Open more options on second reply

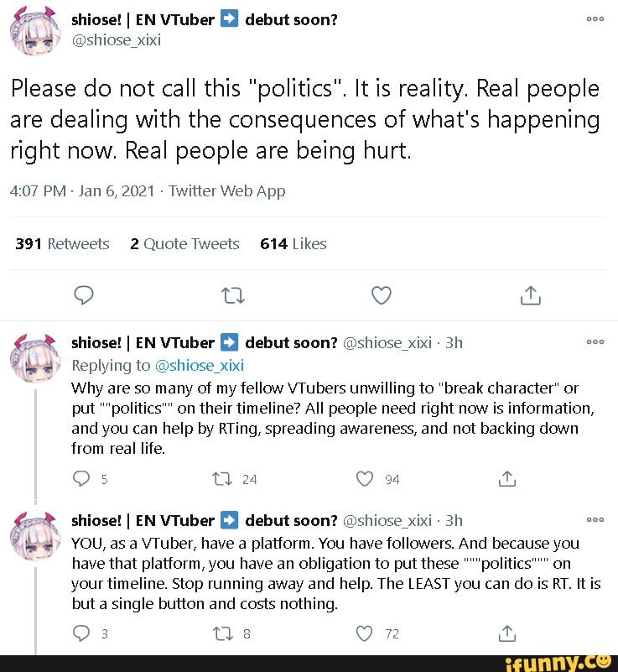(595, 519)
